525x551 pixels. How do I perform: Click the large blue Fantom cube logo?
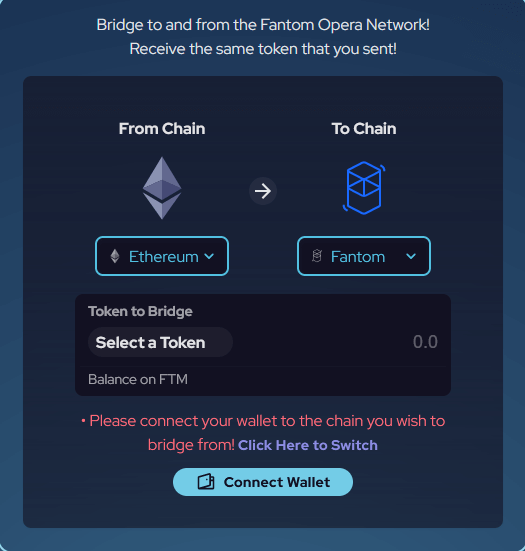(364, 188)
